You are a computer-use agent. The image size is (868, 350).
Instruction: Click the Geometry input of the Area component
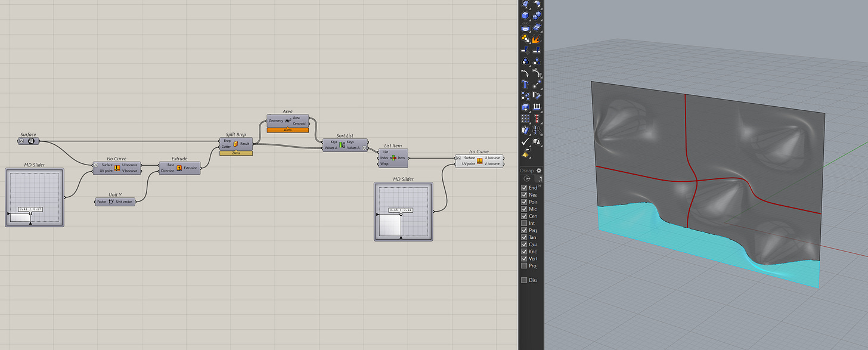point(275,120)
